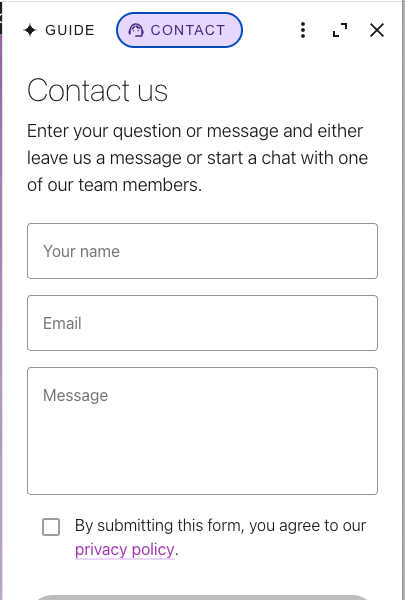Expand the panel with the fullscreen icon
Viewport: 405px width, 600px height.
(x=340, y=30)
